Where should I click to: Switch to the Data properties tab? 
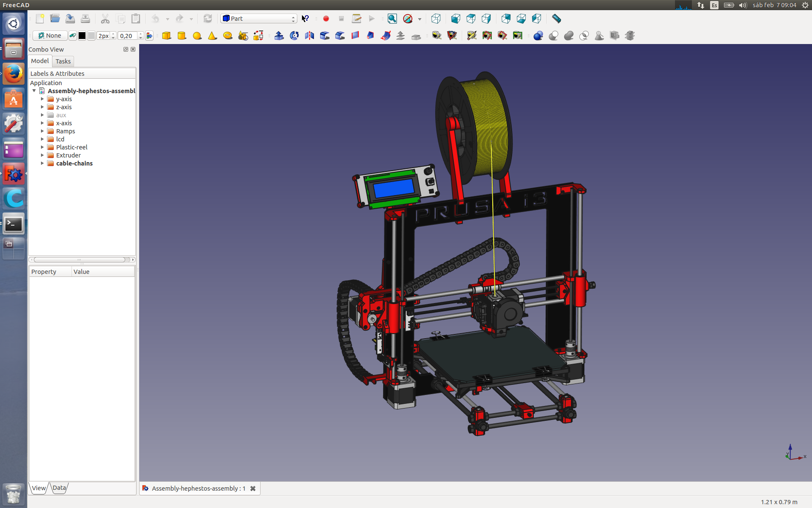59,488
